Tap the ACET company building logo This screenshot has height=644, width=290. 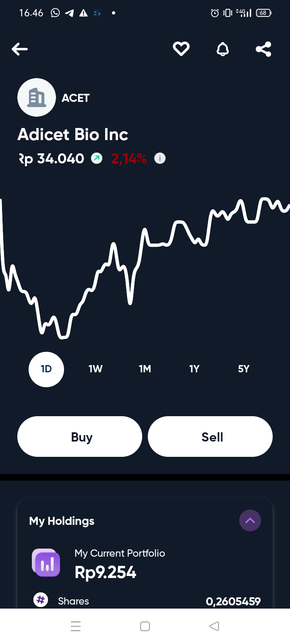(37, 97)
